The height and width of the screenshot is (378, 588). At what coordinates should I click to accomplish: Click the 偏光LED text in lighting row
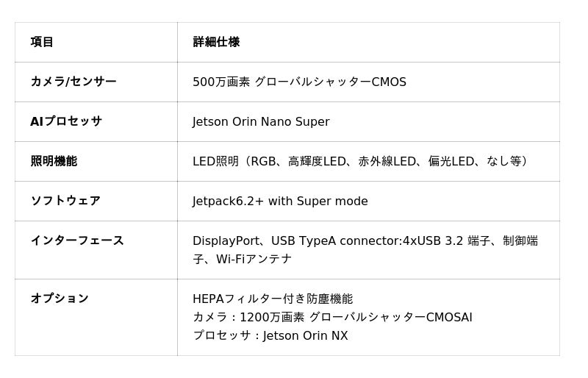(451, 161)
